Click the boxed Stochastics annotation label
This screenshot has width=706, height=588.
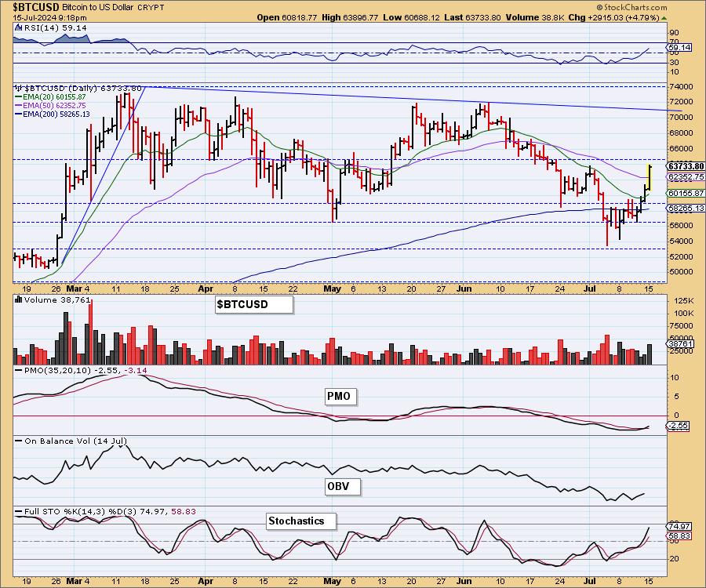[300, 521]
